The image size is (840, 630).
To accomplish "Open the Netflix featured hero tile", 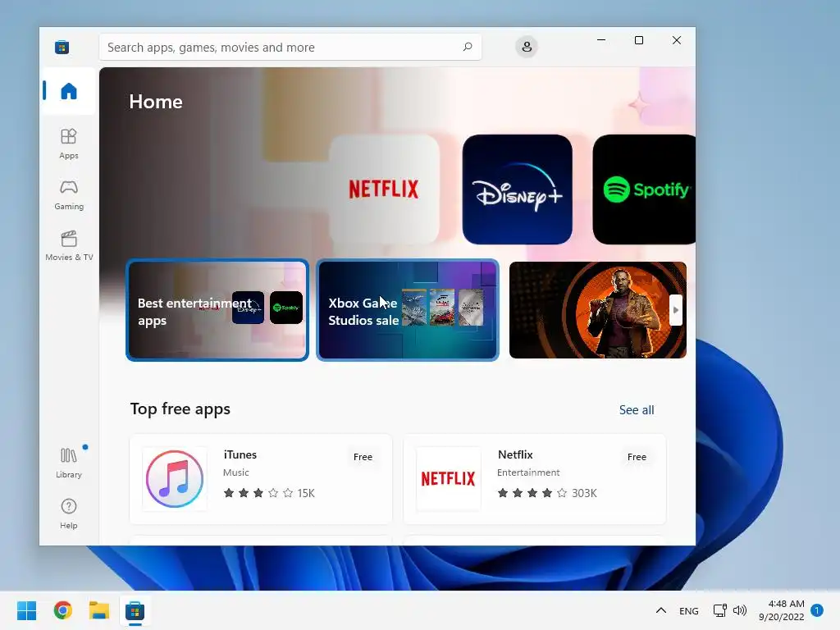I will tap(384, 189).
